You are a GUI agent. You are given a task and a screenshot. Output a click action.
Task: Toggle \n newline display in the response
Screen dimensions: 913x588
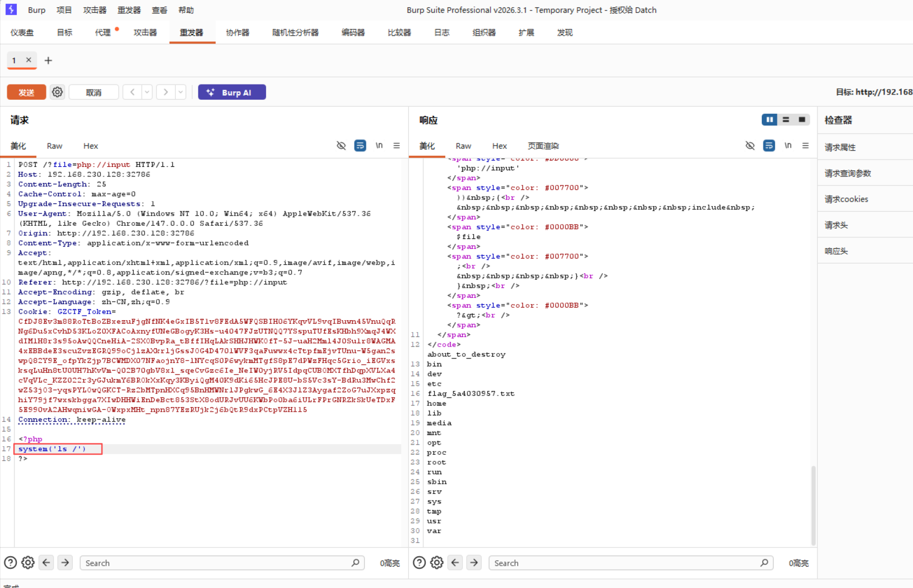point(788,146)
